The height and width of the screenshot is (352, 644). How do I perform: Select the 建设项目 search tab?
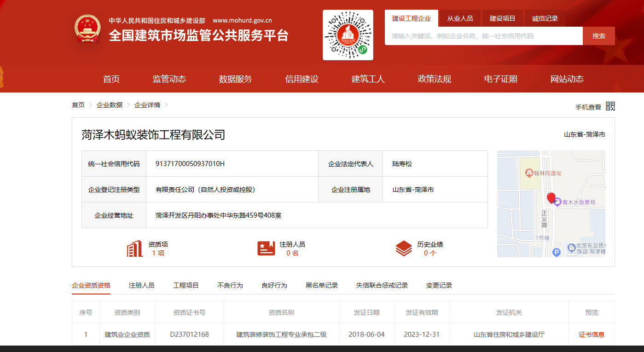coord(502,18)
